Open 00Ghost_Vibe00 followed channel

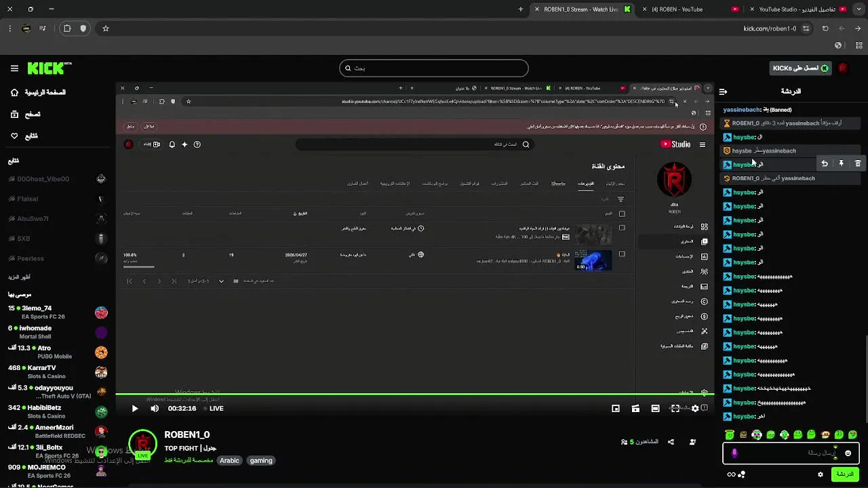coord(58,179)
